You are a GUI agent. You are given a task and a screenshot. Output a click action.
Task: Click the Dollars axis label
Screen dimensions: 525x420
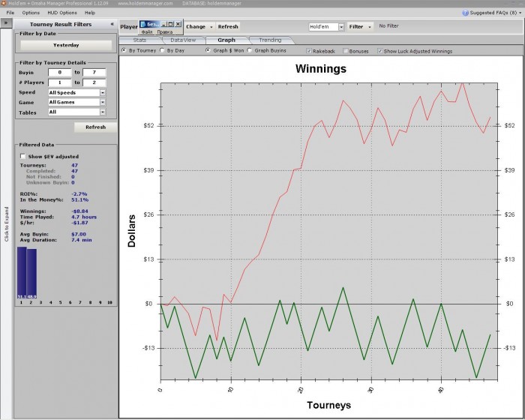click(131, 231)
